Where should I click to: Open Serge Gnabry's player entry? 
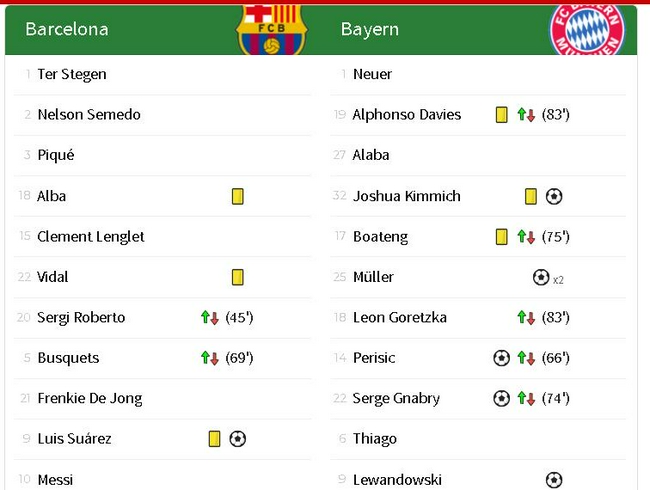(x=396, y=398)
